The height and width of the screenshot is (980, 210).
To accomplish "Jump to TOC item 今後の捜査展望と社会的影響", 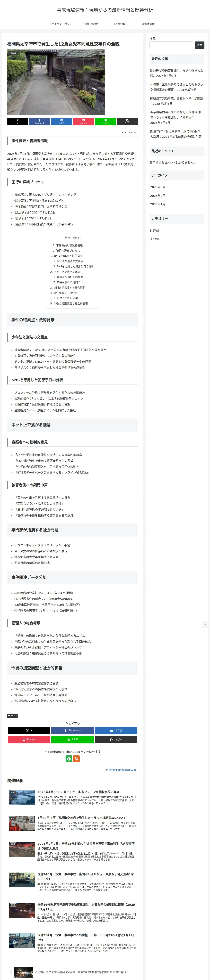I will [x=70, y=304].
